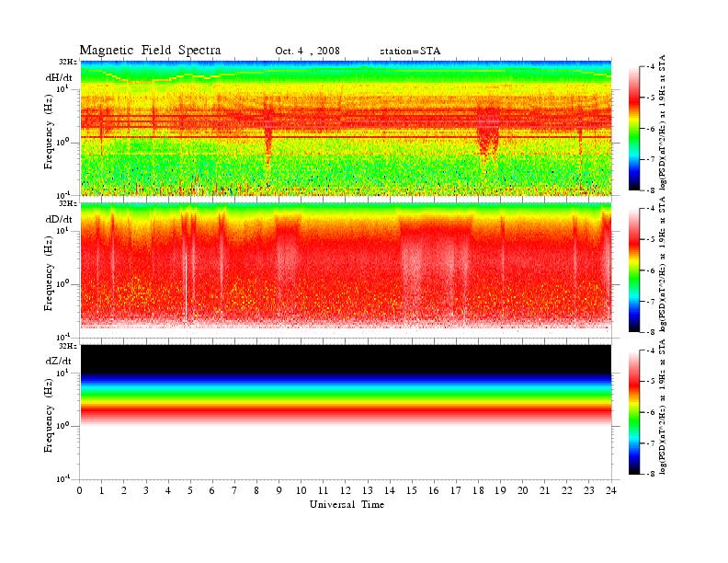Click hour 6 on the time axis
The height and width of the screenshot is (563, 728).
pyautogui.click(x=212, y=490)
